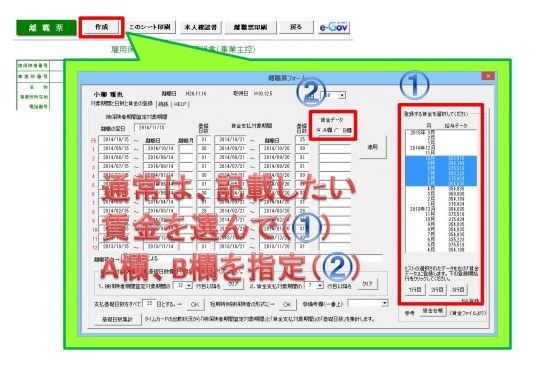Switch to the 対象期間と日数と賃金の登録 tab
Image resolution: width=536 pixels, height=368 pixels.
coord(122,103)
